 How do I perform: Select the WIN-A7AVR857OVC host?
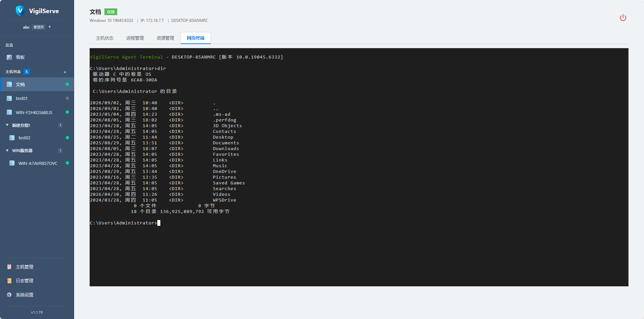click(x=37, y=163)
